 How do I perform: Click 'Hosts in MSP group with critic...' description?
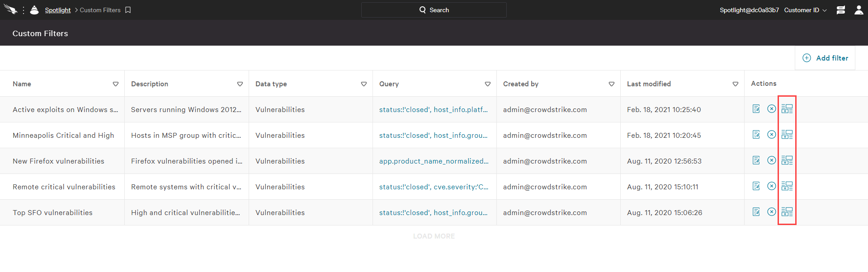click(186, 136)
